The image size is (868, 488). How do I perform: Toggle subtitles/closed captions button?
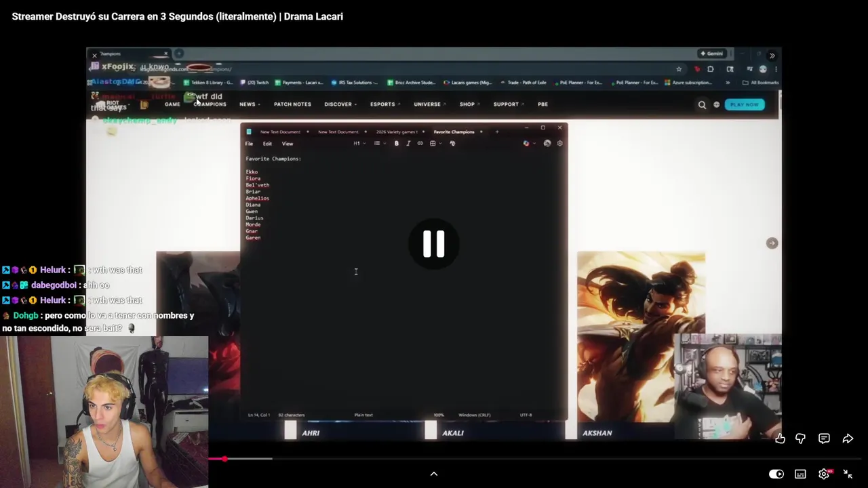(x=800, y=474)
